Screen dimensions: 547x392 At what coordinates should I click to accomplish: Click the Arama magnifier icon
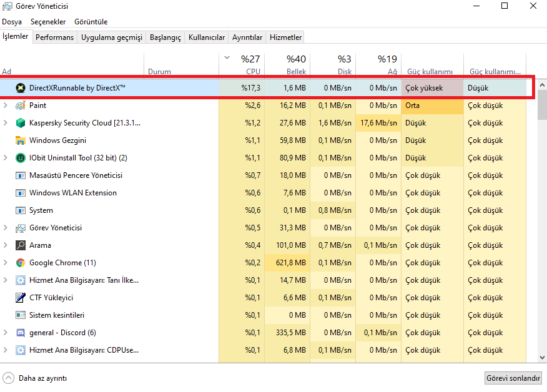(20, 245)
